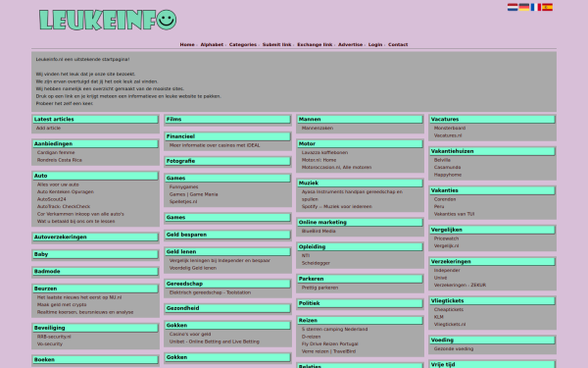Open the Vacatures category heading
Screen dimensions: 588x368
point(492,120)
